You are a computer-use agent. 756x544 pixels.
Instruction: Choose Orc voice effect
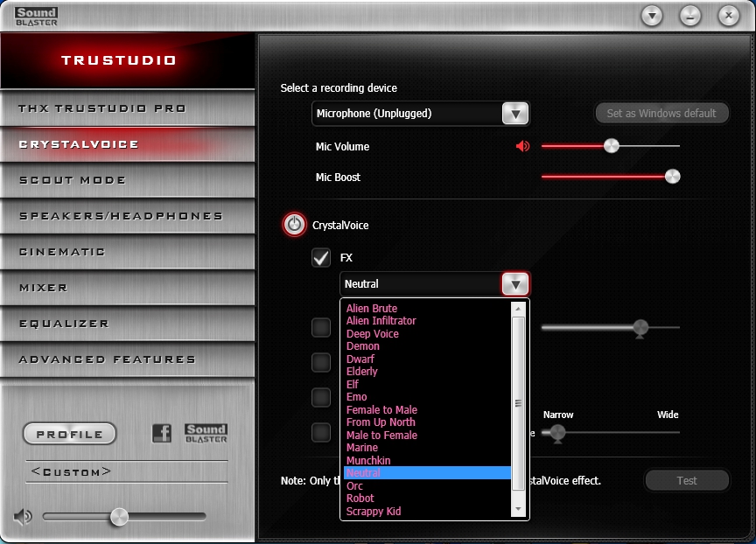pyautogui.click(x=354, y=486)
